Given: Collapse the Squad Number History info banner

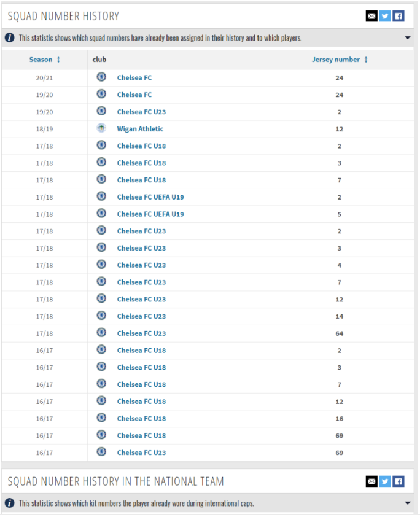Looking at the screenshot, I should [x=408, y=38].
